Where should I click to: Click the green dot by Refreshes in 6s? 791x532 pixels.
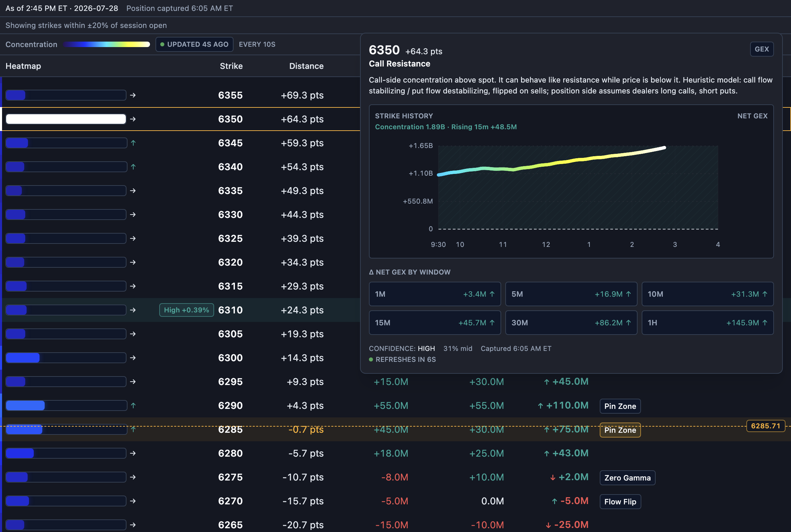pos(371,359)
